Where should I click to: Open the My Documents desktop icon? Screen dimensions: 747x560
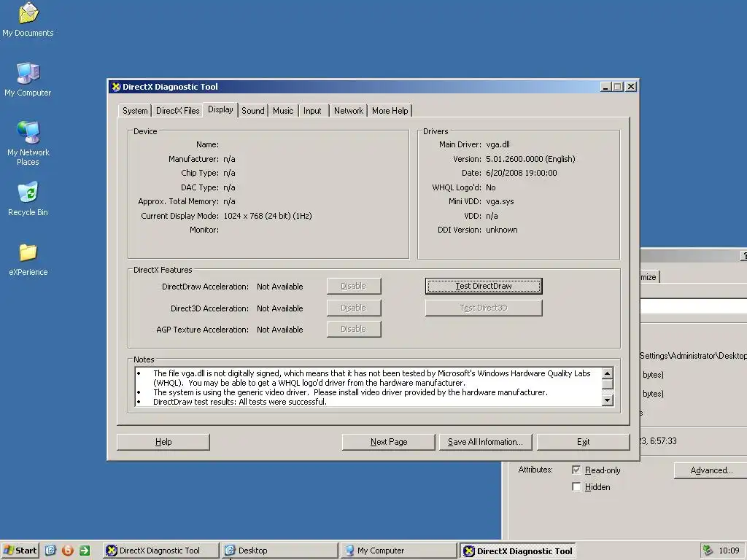(28, 20)
